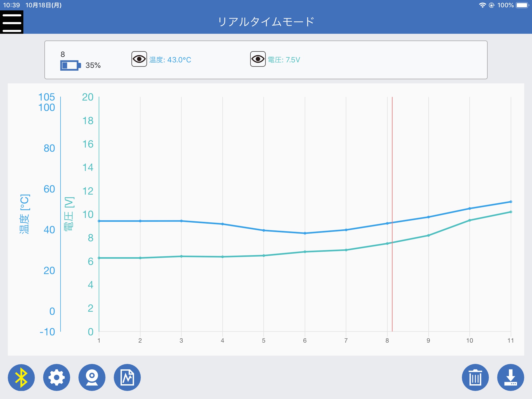
Task: Toggle visibility of the 電圧 series
Action: coord(258,59)
